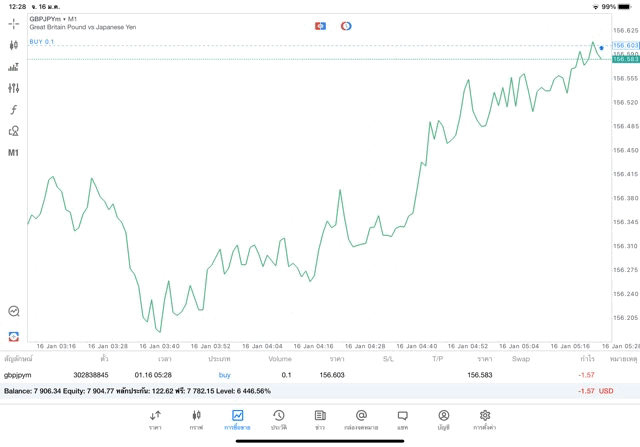Tap the circular chart analysis icon
The width and height of the screenshot is (640, 447).
(x=14, y=311)
